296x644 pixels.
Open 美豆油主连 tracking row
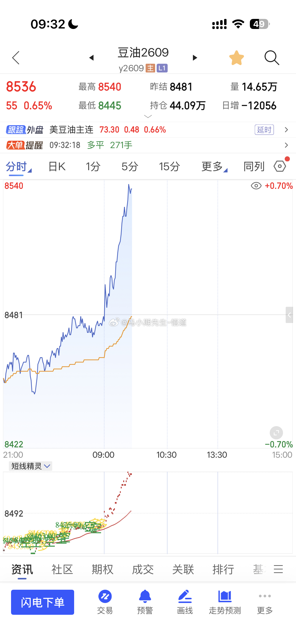(148, 130)
